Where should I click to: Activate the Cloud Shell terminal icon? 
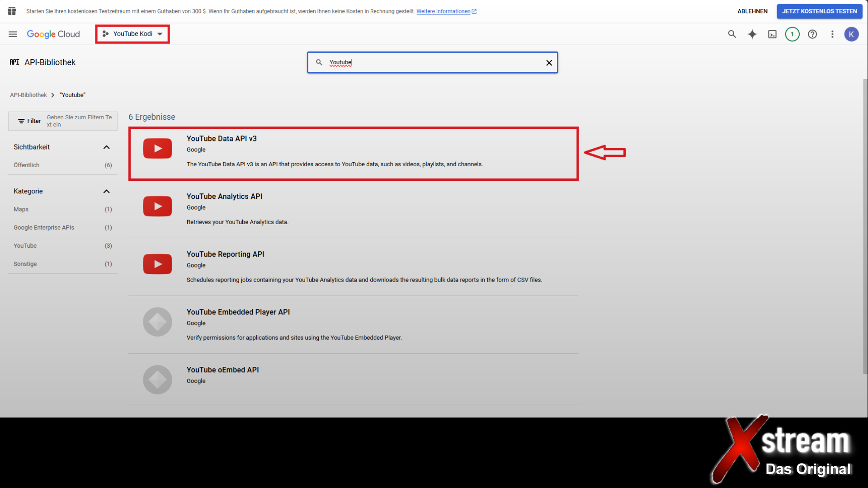(772, 34)
